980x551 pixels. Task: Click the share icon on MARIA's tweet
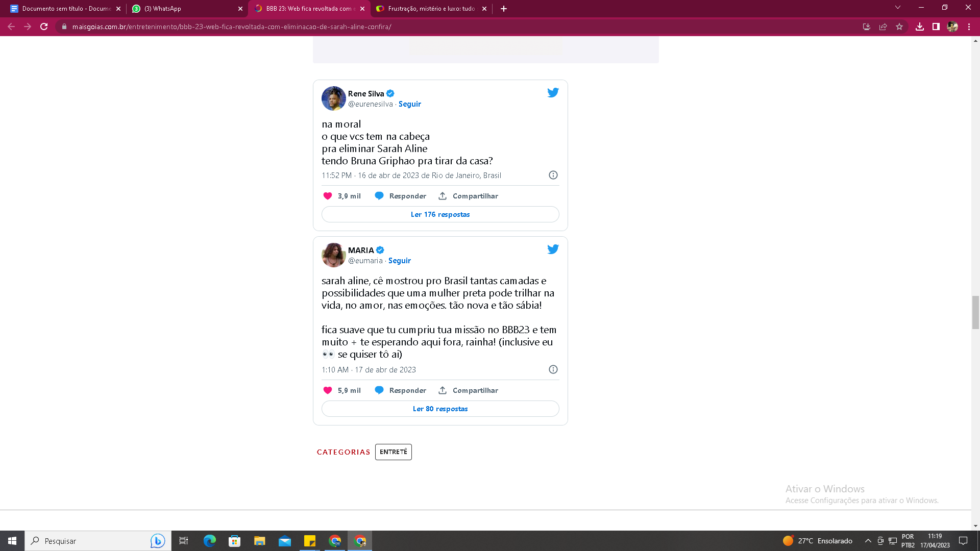click(x=443, y=390)
